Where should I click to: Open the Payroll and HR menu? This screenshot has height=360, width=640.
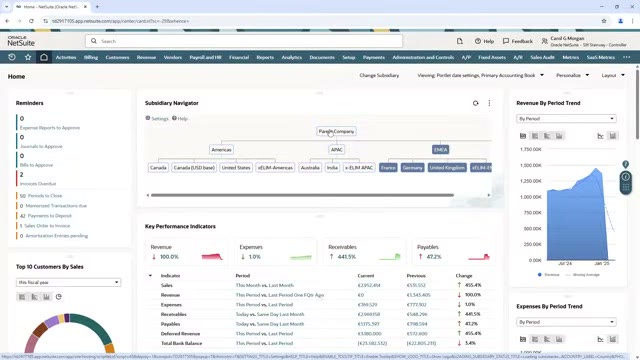(205, 57)
